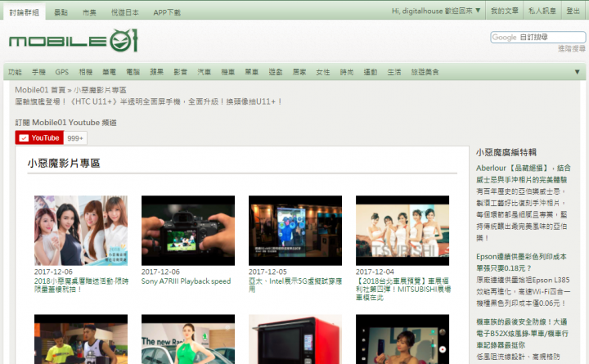
Task: Select the 時尚 category
Action: click(x=347, y=72)
